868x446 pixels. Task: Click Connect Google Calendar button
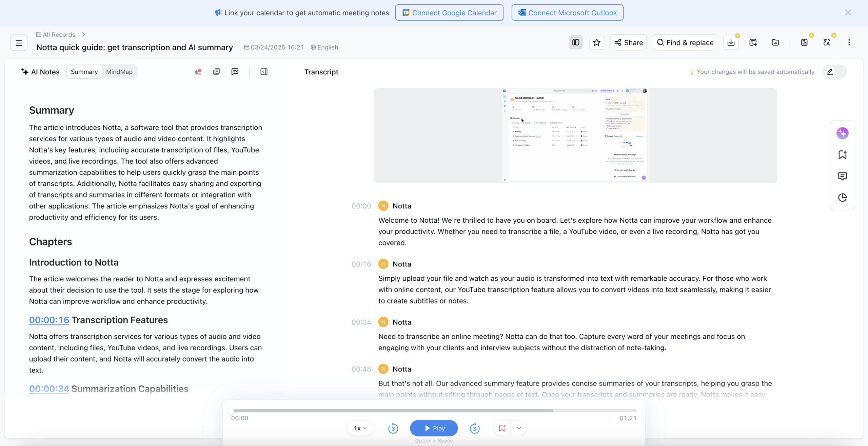[x=449, y=13]
